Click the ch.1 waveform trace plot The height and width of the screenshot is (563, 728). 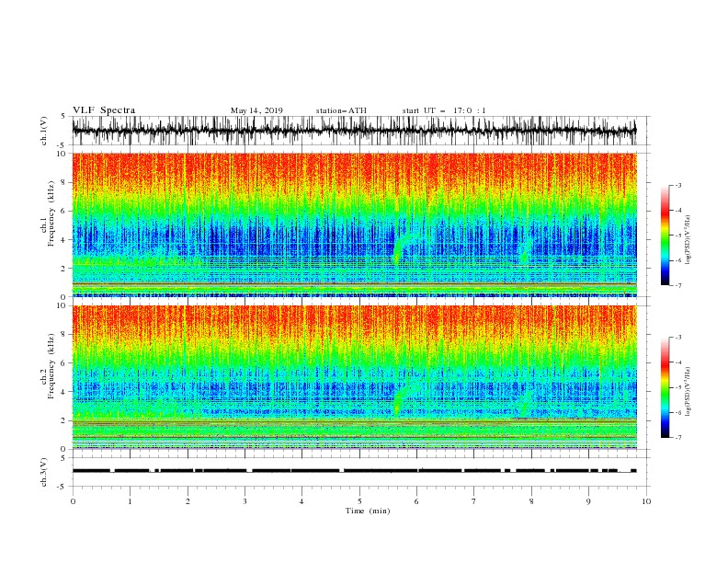(354, 131)
